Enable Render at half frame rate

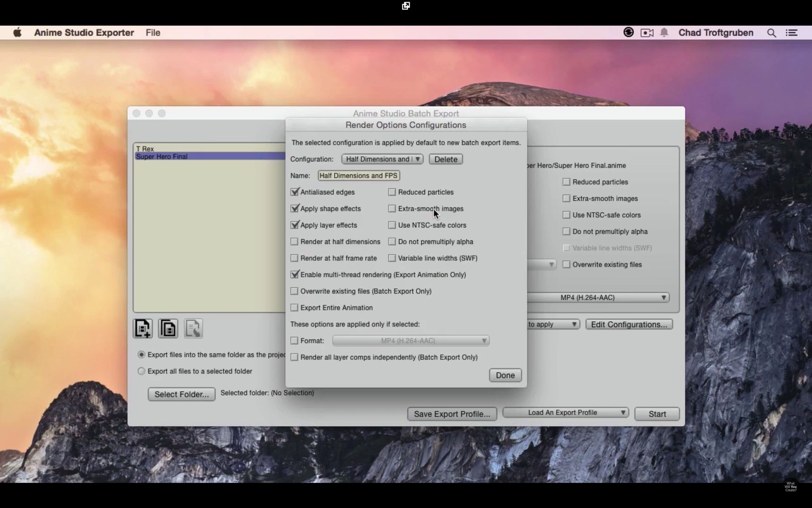(295, 258)
